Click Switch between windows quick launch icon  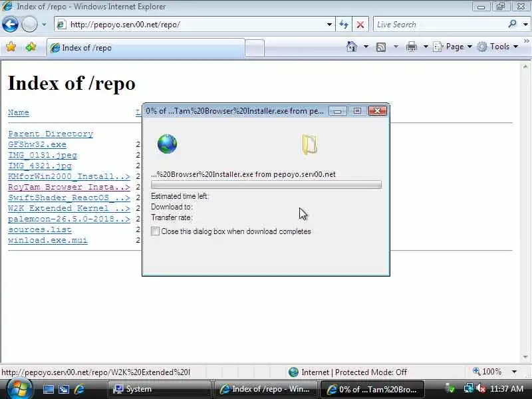pos(64,389)
